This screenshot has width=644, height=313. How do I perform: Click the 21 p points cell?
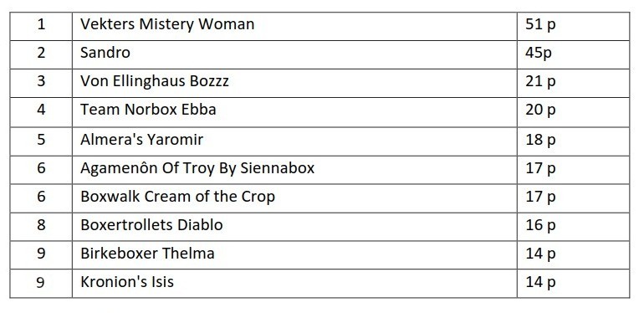[573, 83]
